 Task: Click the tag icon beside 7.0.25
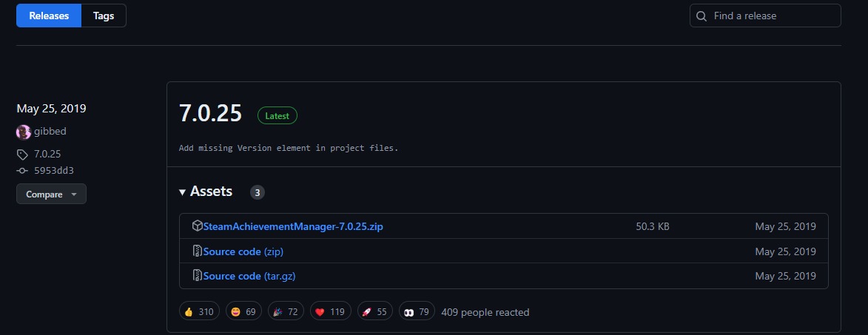(22, 155)
